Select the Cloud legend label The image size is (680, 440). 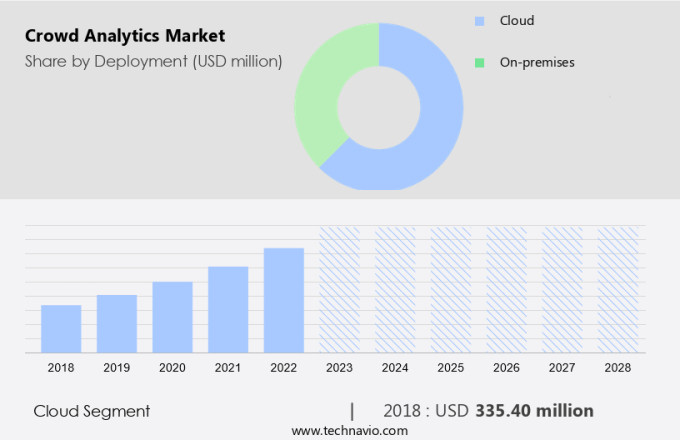click(517, 20)
